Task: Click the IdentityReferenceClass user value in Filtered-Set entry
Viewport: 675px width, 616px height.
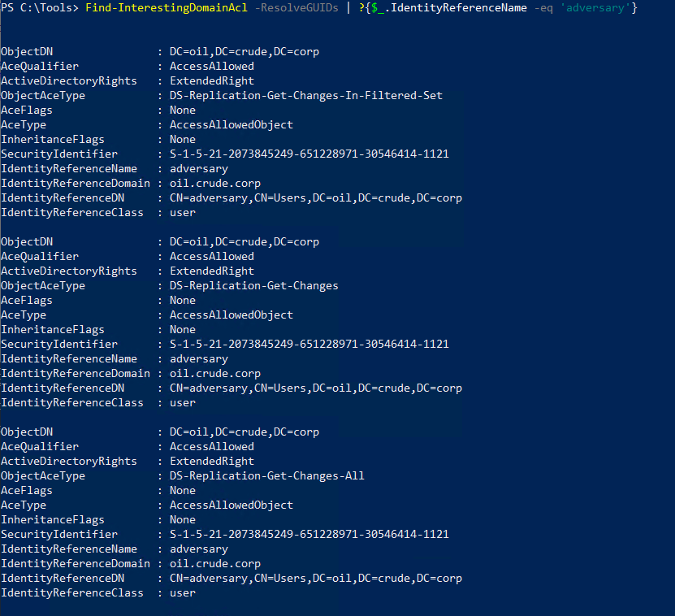Action: [183, 213]
